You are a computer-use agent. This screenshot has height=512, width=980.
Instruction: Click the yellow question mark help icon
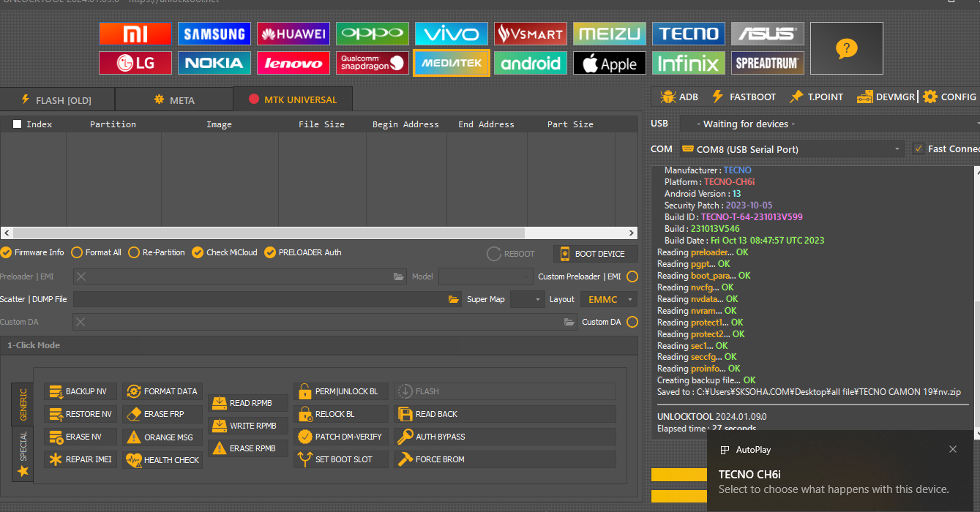coord(846,48)
